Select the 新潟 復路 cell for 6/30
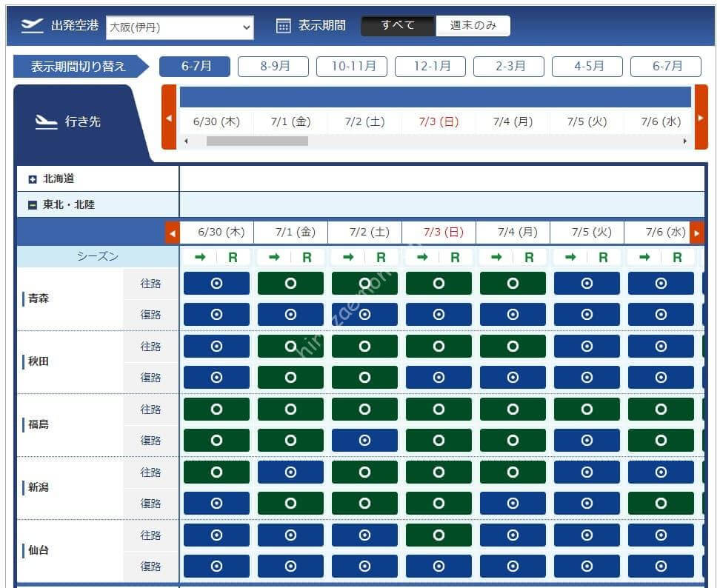Viewport: 720px width, 588px height. 216,504
